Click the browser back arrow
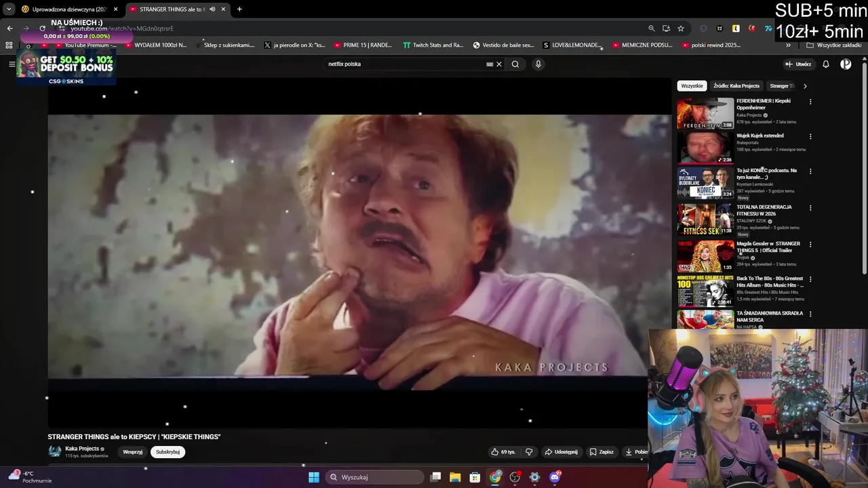The height and width of the screenshot is (488, 868). tap(9, 28)
